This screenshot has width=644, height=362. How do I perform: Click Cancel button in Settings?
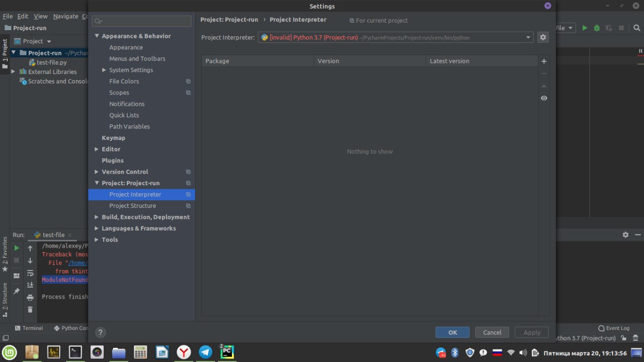coord(492,332)
